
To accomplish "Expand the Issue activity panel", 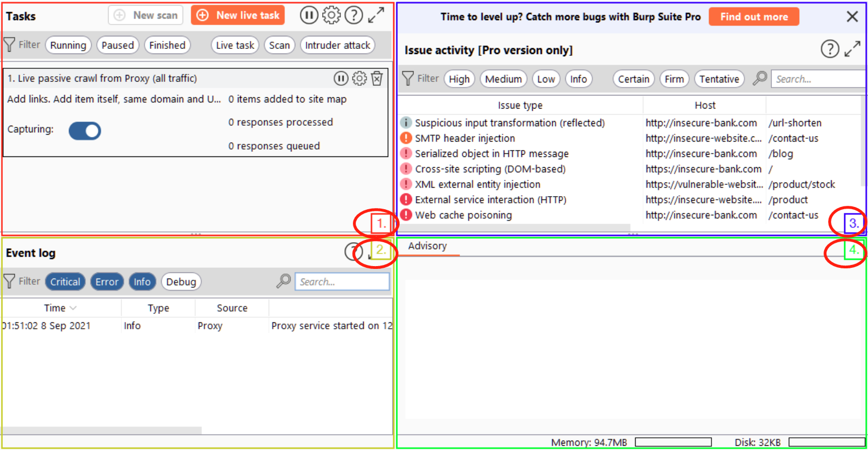I will pos(852,49).
